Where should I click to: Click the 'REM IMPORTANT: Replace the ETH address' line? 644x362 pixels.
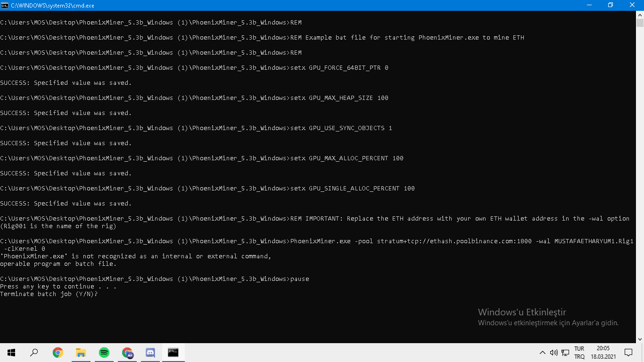[460, 219]
